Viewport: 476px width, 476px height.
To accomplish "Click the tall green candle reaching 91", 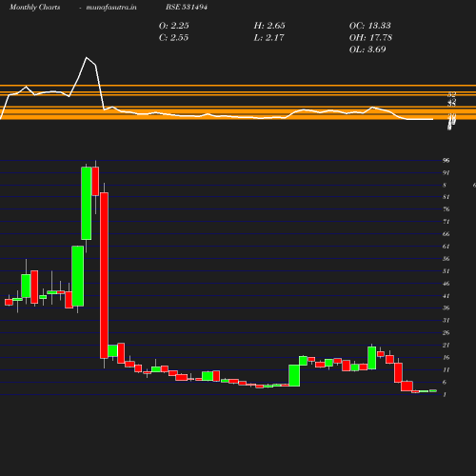I will click(x=87, y=204).
